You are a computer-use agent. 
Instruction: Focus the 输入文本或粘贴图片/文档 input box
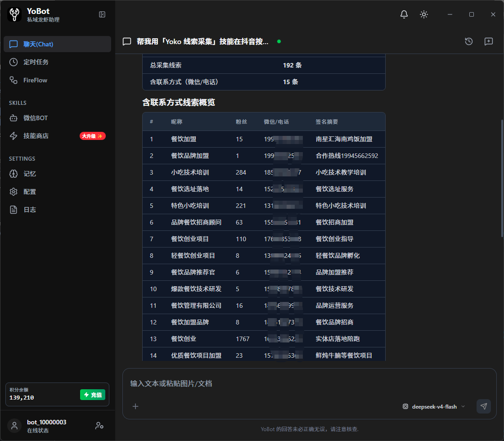pos(309,383)
